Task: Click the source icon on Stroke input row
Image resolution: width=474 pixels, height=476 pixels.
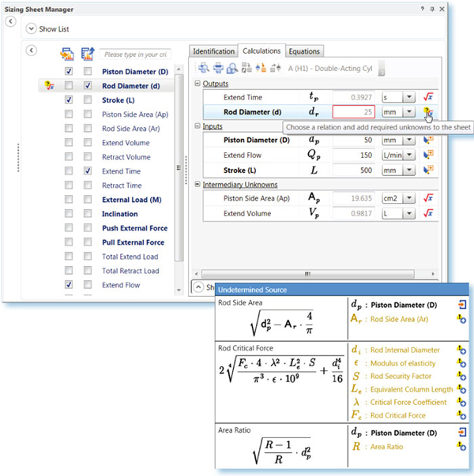Action: pyautogui.click(x=428, y=170)
